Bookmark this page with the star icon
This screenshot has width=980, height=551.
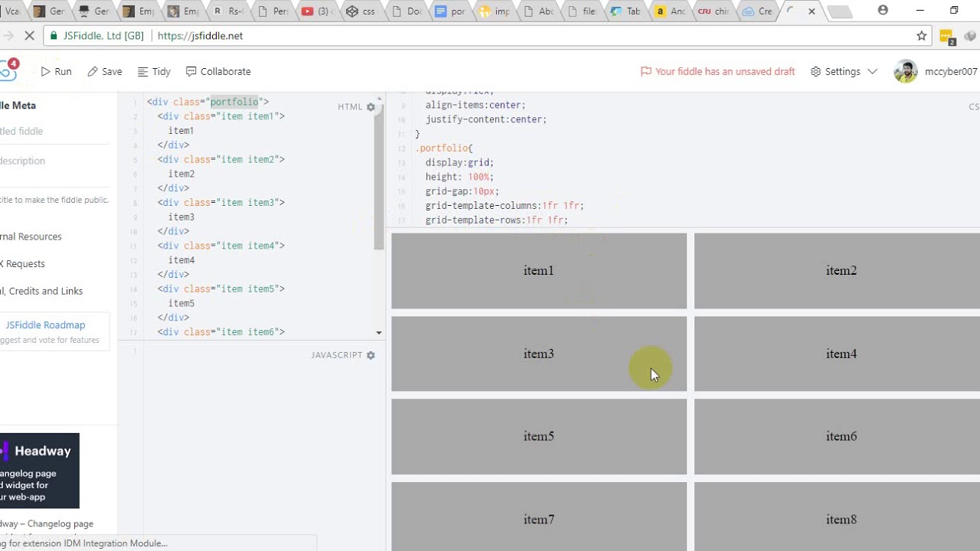922,36
